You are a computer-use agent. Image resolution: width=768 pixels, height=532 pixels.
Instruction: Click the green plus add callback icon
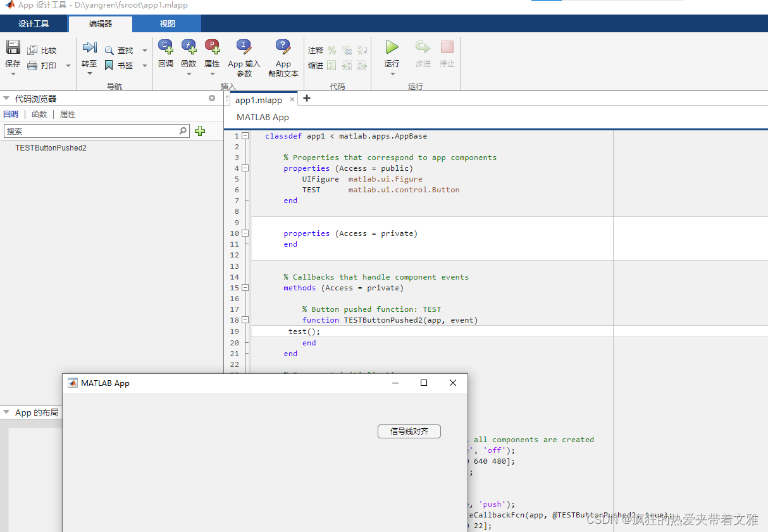point(200,131)
